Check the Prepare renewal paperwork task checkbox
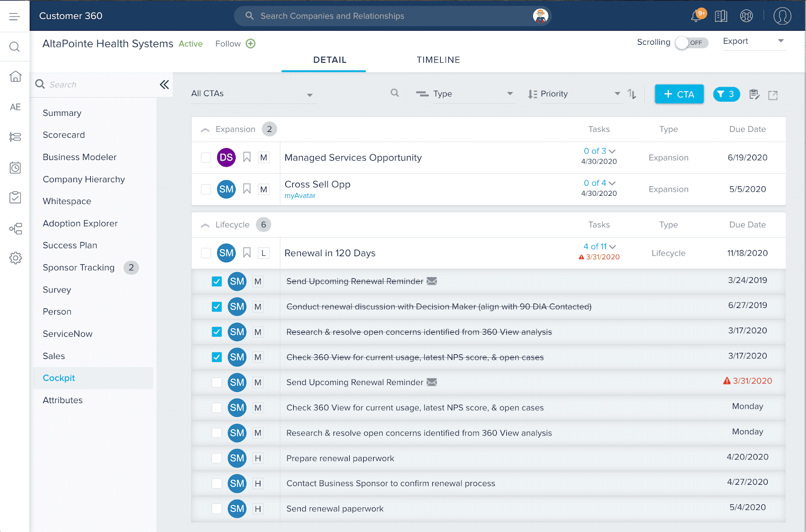806x532 pixels. [x=217, y=458]
